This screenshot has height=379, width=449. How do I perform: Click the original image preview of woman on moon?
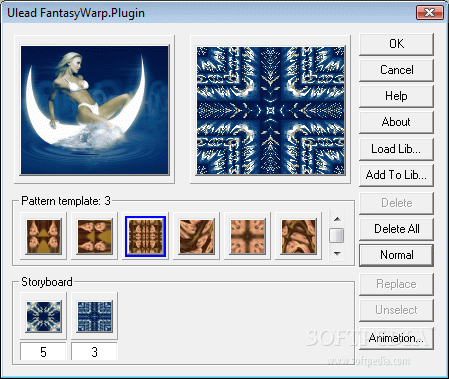pos(95,110)
